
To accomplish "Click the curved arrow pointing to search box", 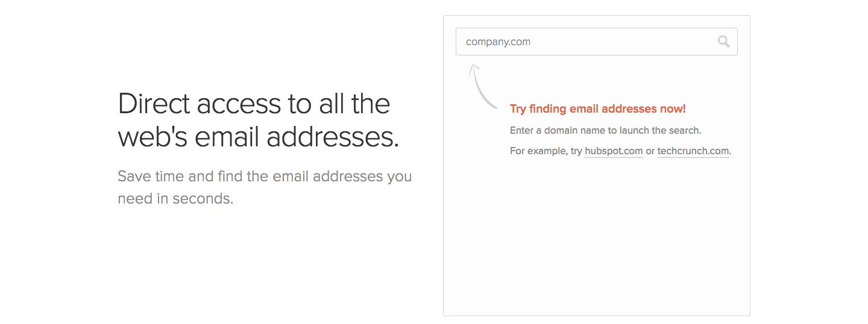I will [482, 86].
